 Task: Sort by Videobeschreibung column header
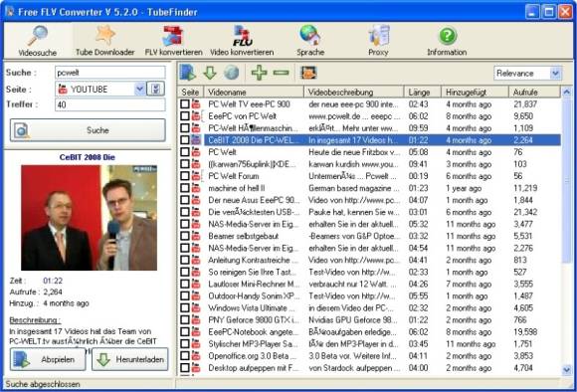pyautogui.click(x=354, y=92)
